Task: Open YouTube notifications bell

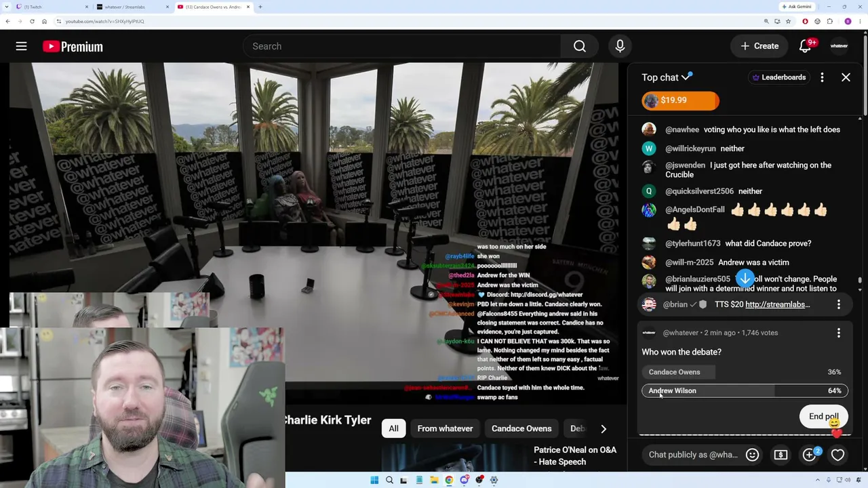Action: tap(806, 46)
